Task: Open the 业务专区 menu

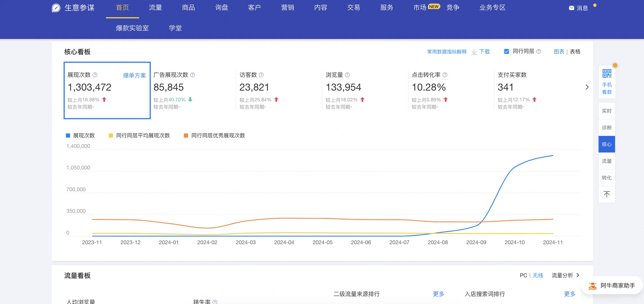Action: click(492, 8)
